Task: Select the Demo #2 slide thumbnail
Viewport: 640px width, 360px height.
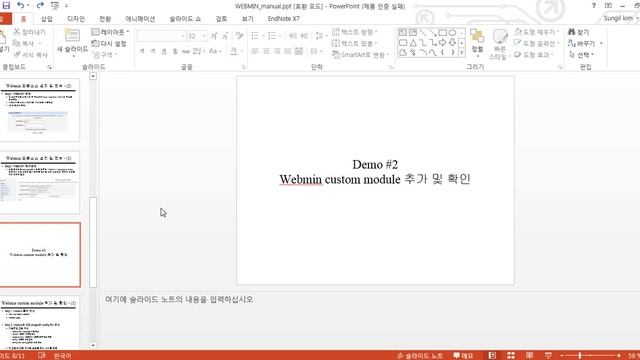Action: [40, 255]
